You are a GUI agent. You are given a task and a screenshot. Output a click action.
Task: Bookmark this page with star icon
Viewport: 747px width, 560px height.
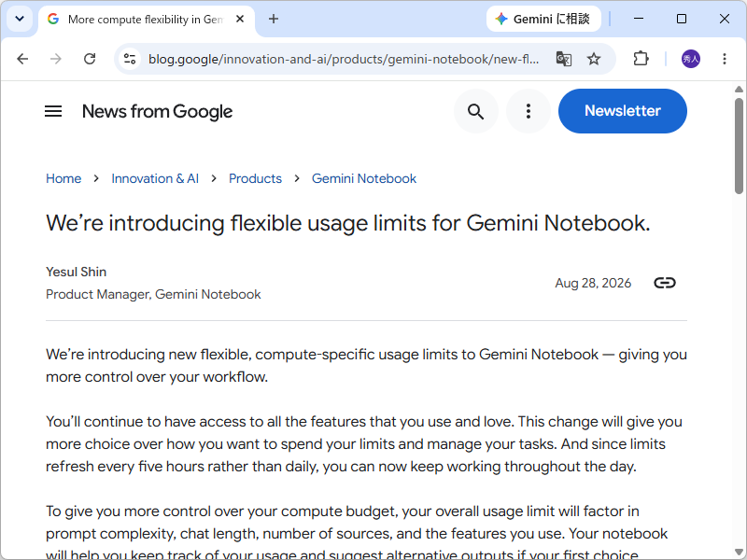(594, 59)
